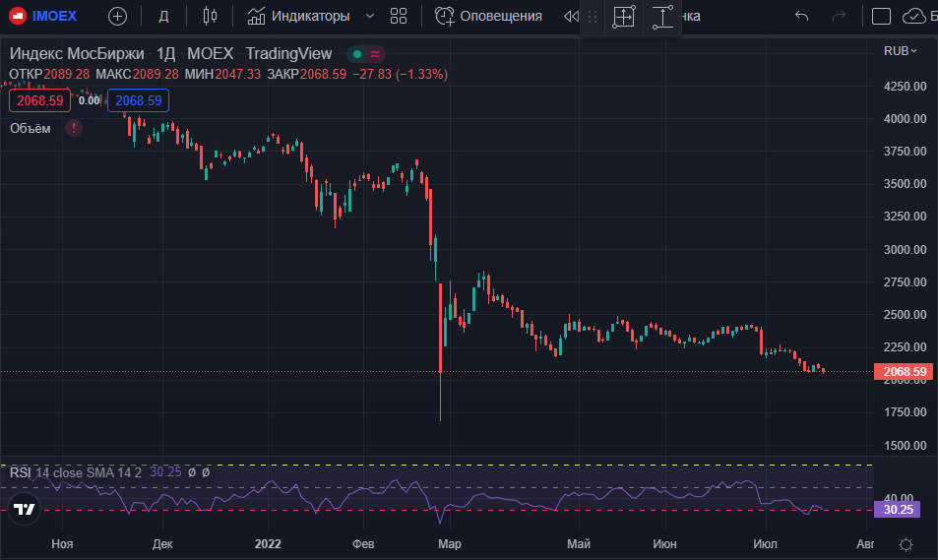The height and width of the screenshot is (560, 938).
Task: Redo the chart action
Action: click(x=839, y=16)
